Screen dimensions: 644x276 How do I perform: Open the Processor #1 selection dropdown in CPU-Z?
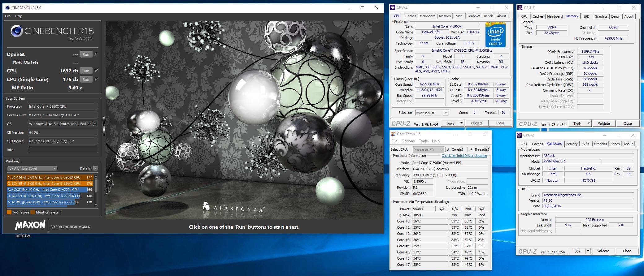[x=432, y=113]
